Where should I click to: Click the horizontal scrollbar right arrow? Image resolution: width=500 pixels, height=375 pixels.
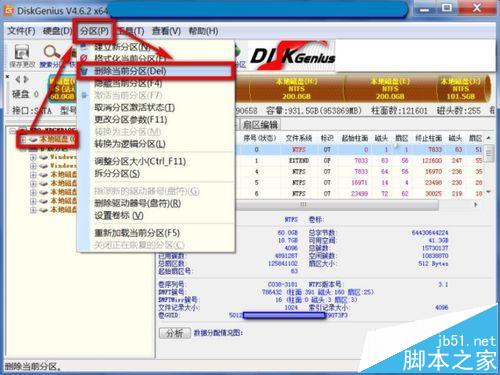(x=476, y=204)
